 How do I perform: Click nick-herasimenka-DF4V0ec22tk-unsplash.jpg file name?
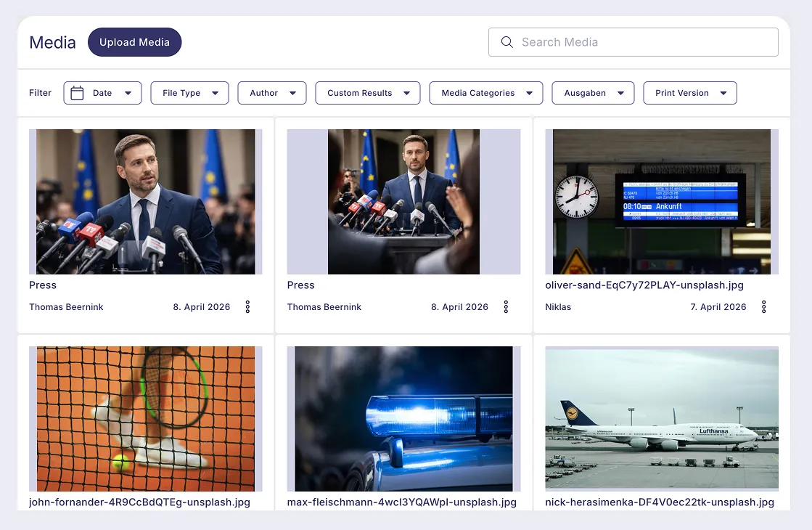pyautogui.click(x=660, y=502)
